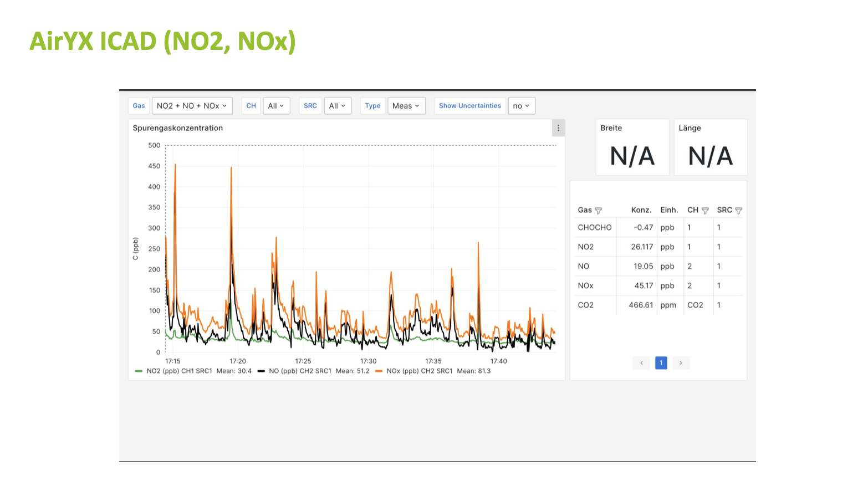The width and height of the screenshot is (868, 480).
Task: Go to previous table page arrow
Action: point(641,363)
